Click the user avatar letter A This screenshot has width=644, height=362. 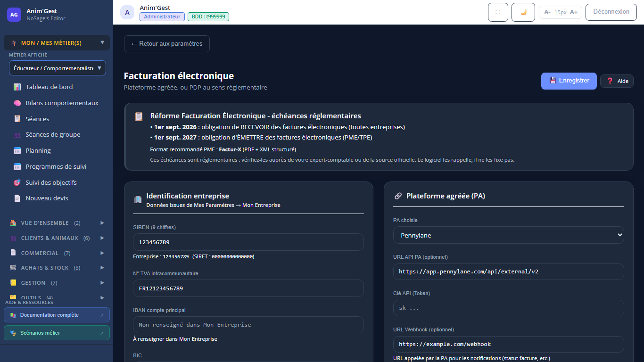coord(127,12)
